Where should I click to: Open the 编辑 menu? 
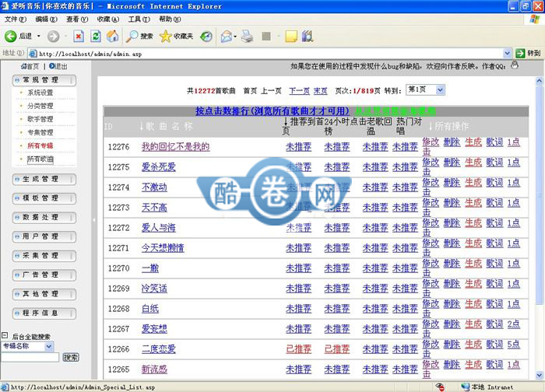click(46, 19)
